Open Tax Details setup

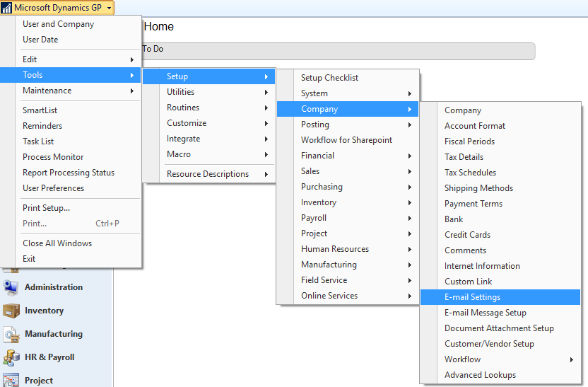coord(500,157)
